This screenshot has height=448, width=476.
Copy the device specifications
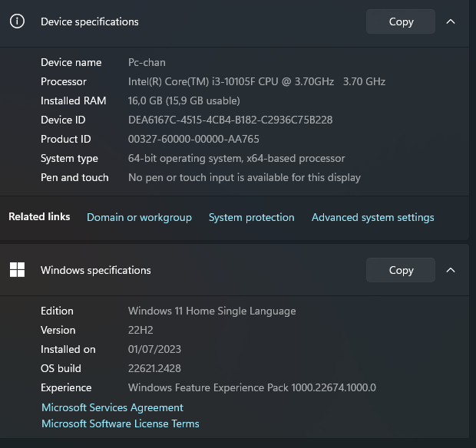click(401, 21)
